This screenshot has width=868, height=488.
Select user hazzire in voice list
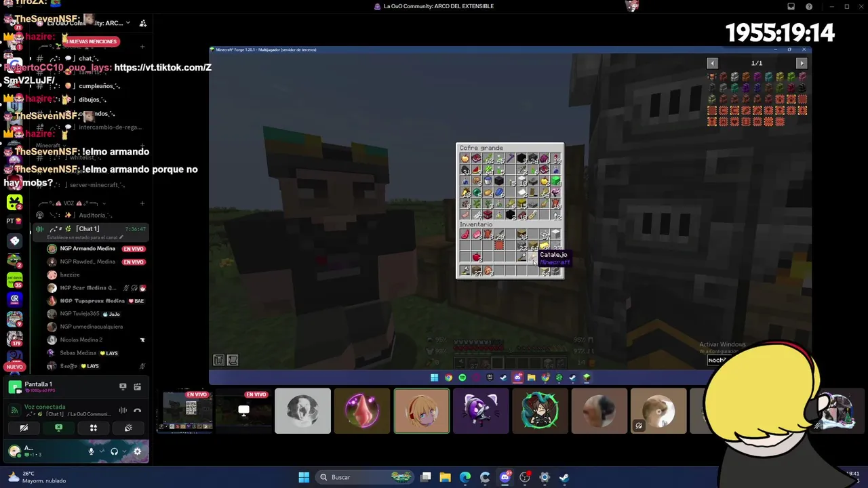pyautogui.click(x=96, y=274)
